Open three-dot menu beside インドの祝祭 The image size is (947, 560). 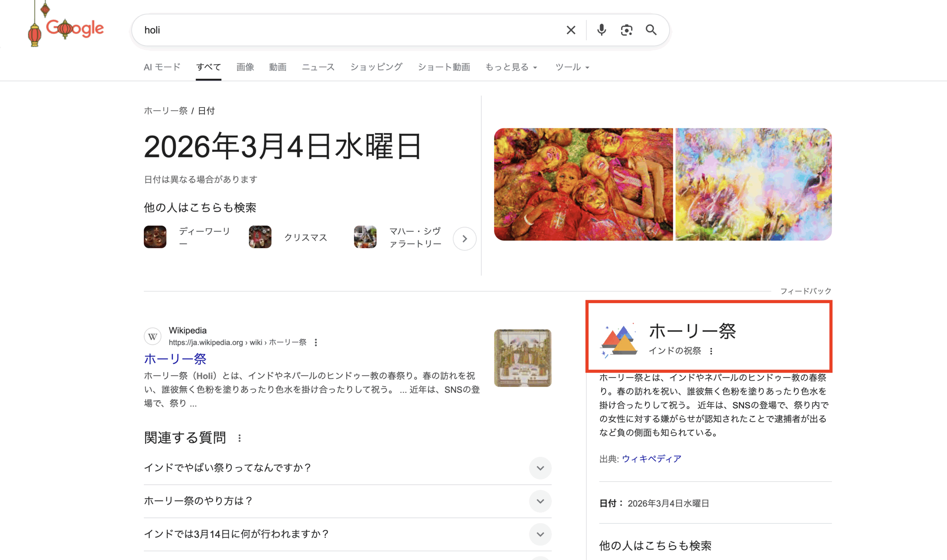tap(711, 351)
